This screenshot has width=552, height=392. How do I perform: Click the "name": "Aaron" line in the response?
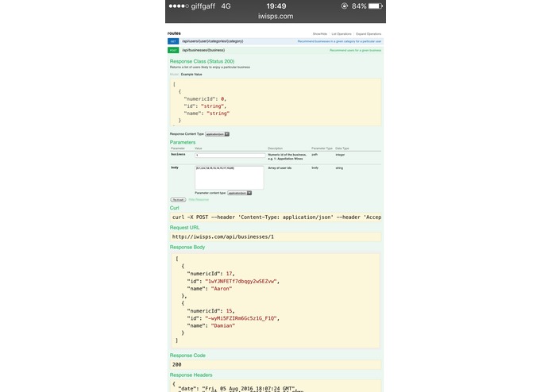point(210,289)
